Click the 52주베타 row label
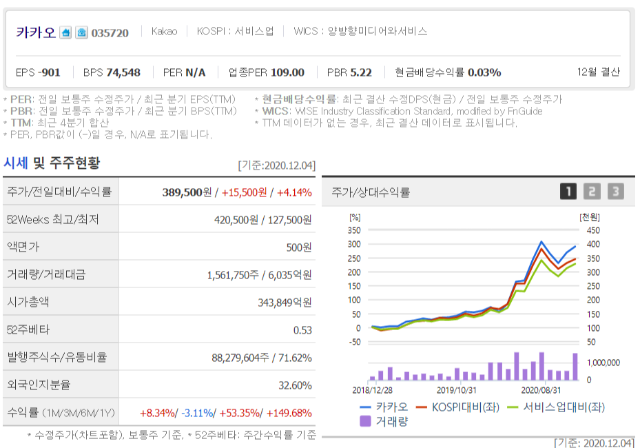The height and width of the screenshot is (448, 640). coord(28,330)
